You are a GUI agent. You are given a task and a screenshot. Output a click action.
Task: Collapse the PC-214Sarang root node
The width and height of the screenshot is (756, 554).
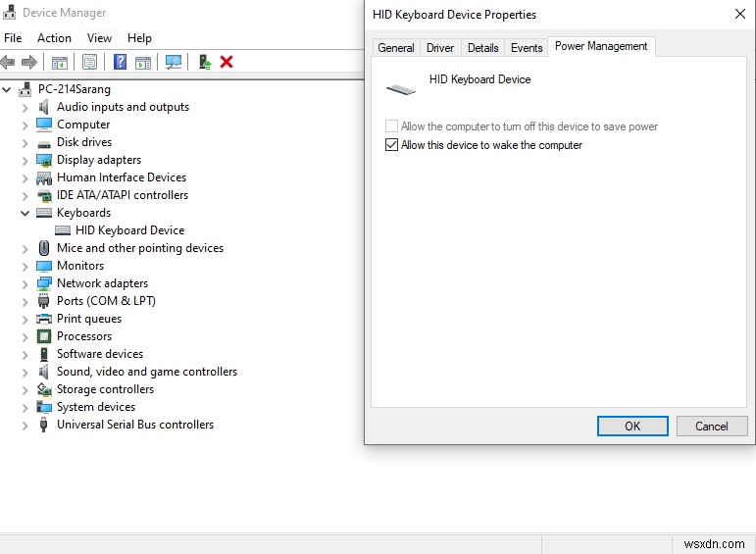click(x=6, y=89)
